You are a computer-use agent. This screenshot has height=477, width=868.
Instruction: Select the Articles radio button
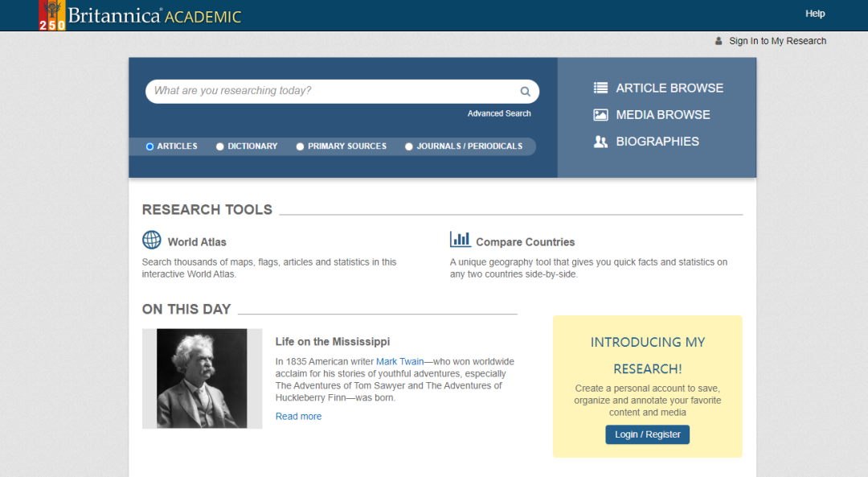pos(150,146)
